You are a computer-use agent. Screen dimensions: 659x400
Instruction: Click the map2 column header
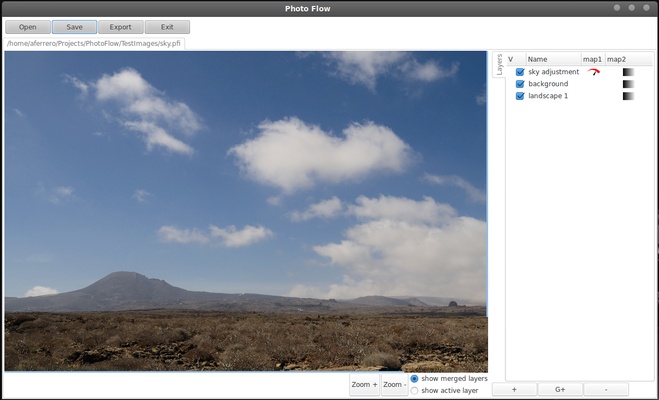pyautogui.click(x=629, y=59)
